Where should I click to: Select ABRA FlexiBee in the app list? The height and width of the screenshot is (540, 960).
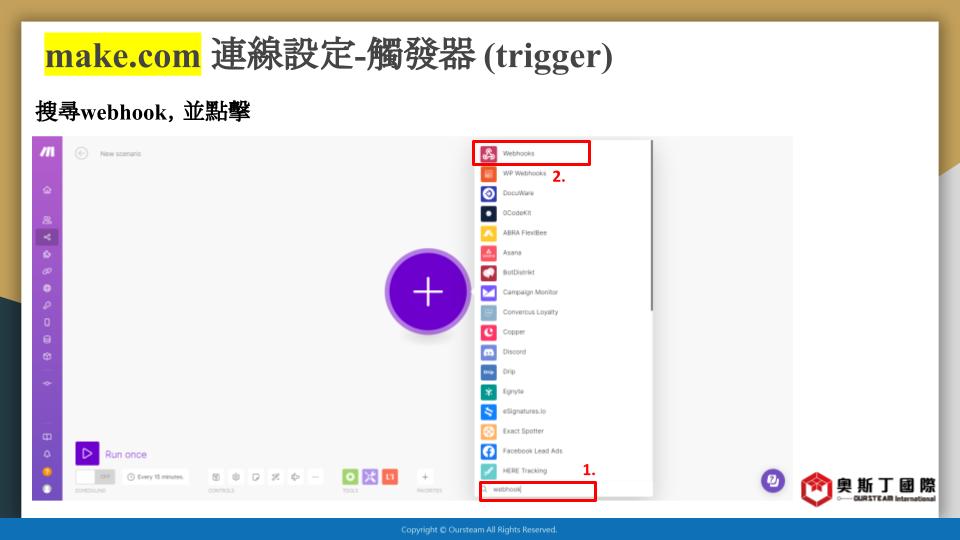563,233
